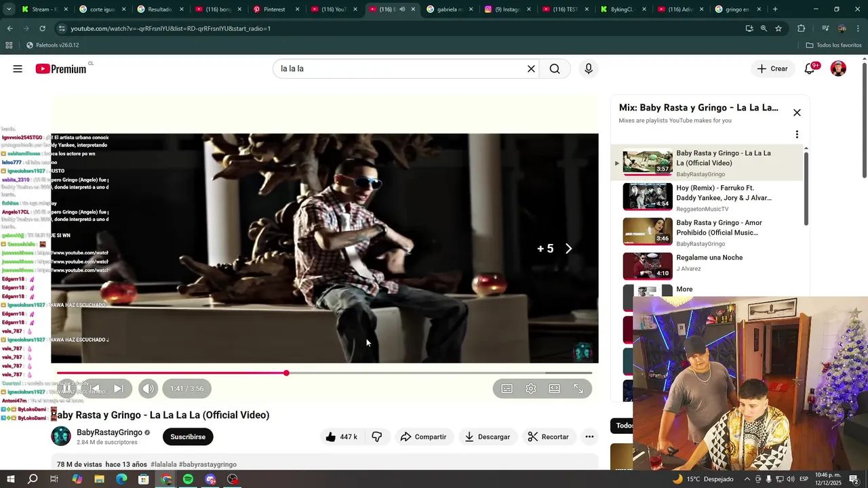The width and height of the screenshot is (868, 488).
Task: Go back in browser history
Action: (9, 28)
